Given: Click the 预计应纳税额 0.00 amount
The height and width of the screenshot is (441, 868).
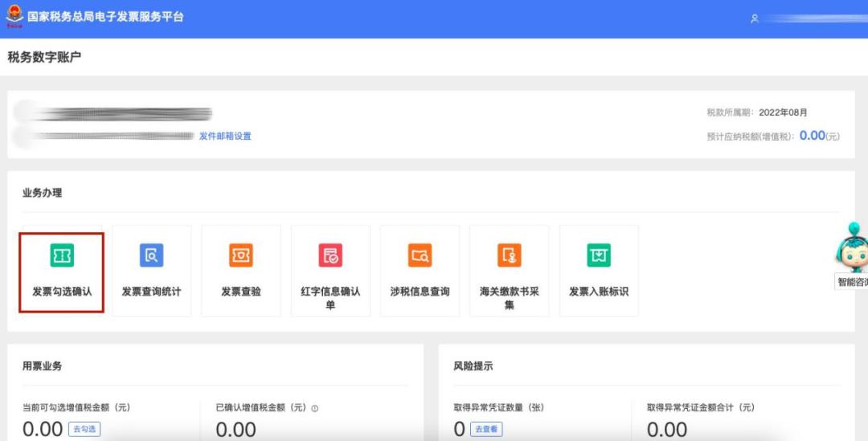Looking at the screenshot, I should point(812,136).
